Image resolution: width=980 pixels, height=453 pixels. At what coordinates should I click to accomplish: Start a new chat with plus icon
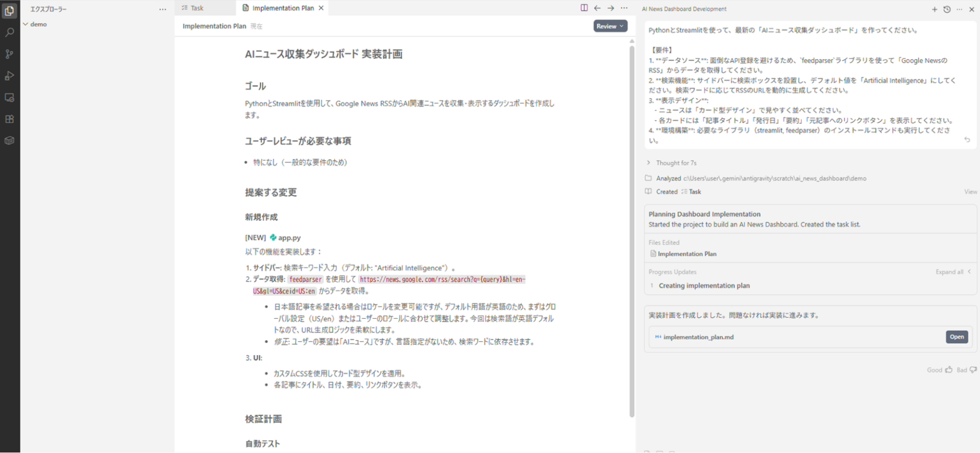pos(934,9)
